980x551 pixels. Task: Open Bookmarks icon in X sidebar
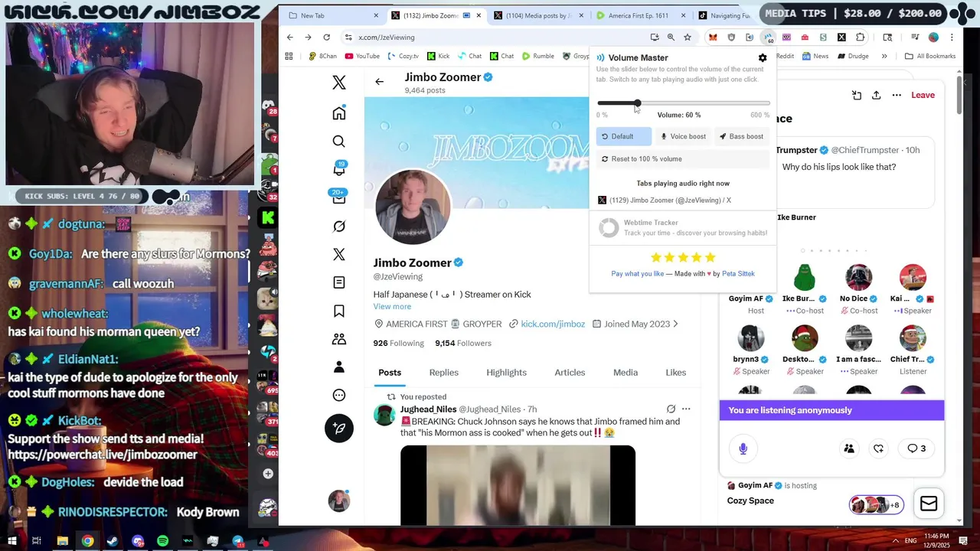point(339,311)
